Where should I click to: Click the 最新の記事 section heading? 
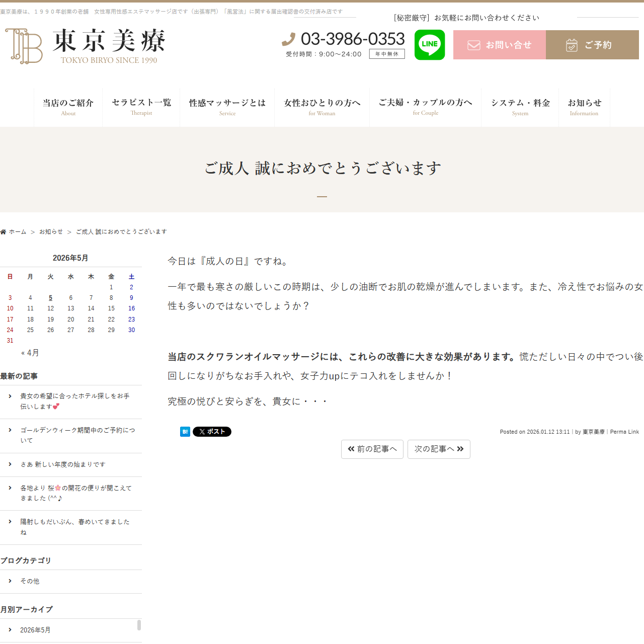19,376
